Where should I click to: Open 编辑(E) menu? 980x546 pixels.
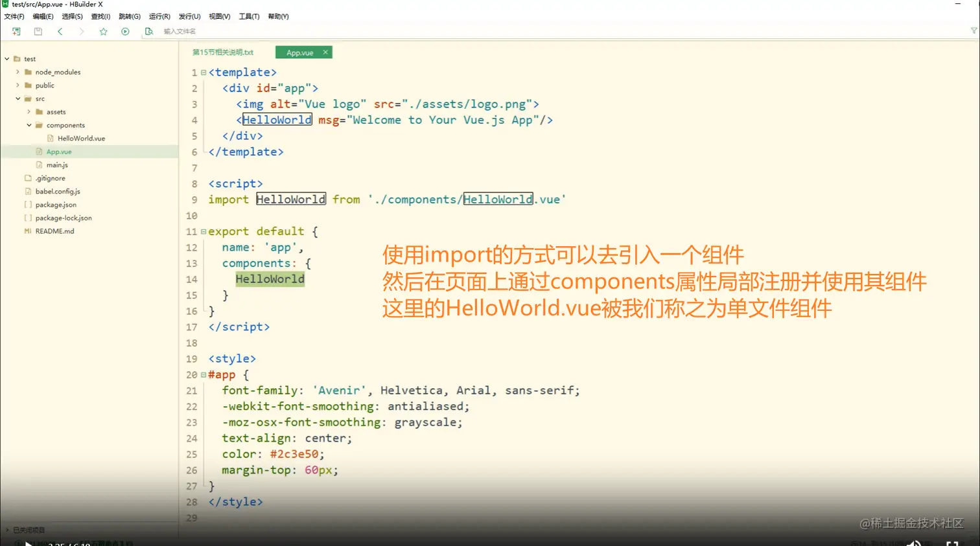click(43, 16)
